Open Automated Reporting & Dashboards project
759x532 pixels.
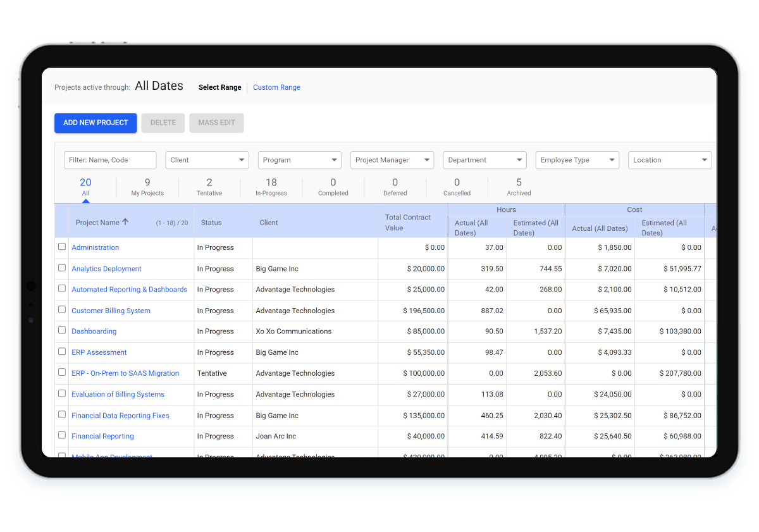pyautogui.click(x=130, y=289)
